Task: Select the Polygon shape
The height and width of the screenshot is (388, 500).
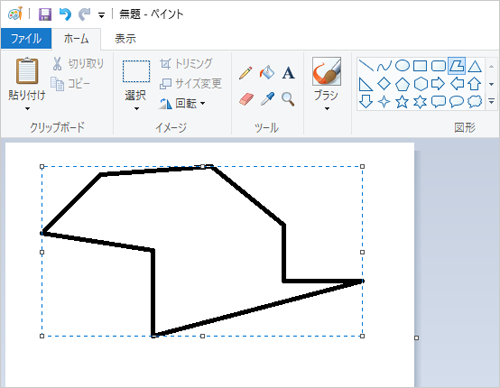Action: point(456,65)
